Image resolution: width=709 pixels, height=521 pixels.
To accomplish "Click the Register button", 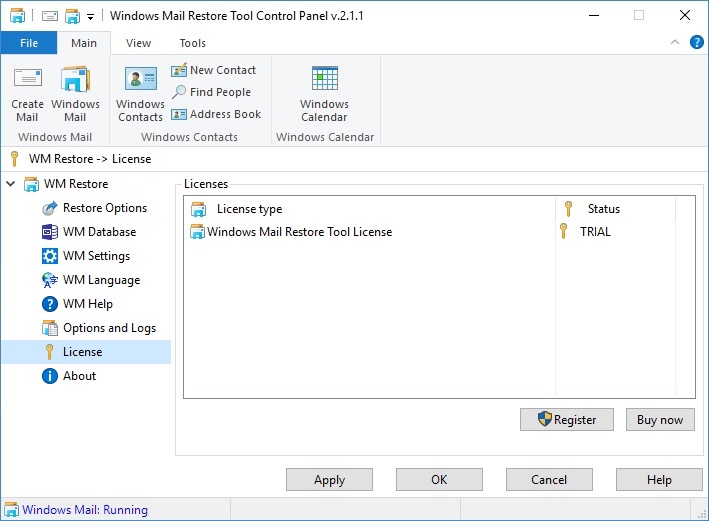I will (567, 420).
